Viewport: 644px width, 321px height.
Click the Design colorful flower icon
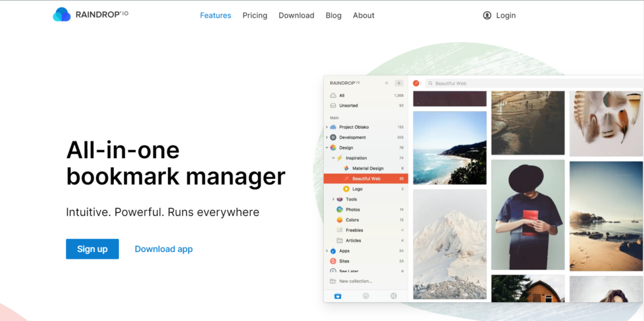333,148
